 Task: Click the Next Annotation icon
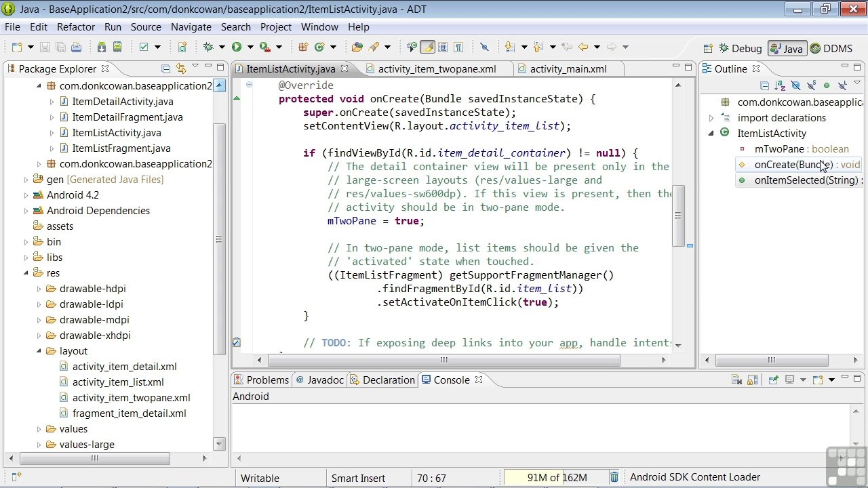tap(509, 47)
